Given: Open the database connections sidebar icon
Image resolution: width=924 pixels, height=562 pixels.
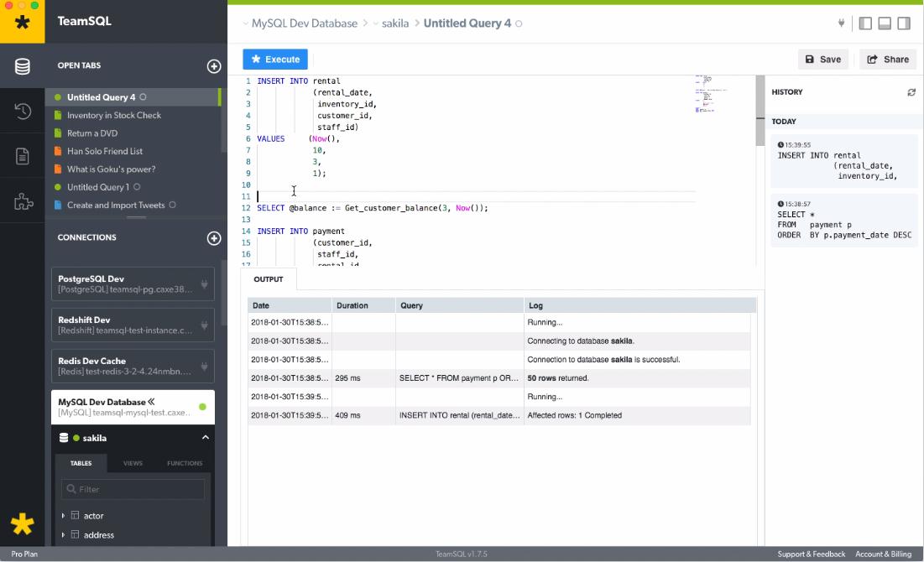Looking at the screenshot, I should (x=23, y=66).
